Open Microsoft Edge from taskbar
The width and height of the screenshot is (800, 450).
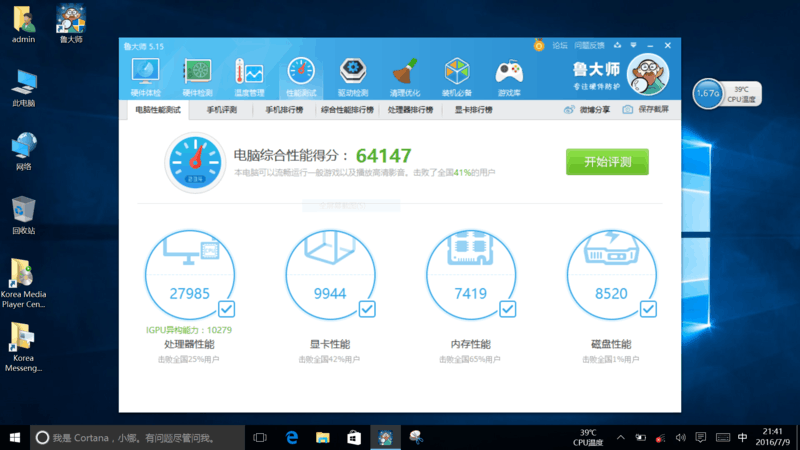pyautogui.click(x=291, y=437)
